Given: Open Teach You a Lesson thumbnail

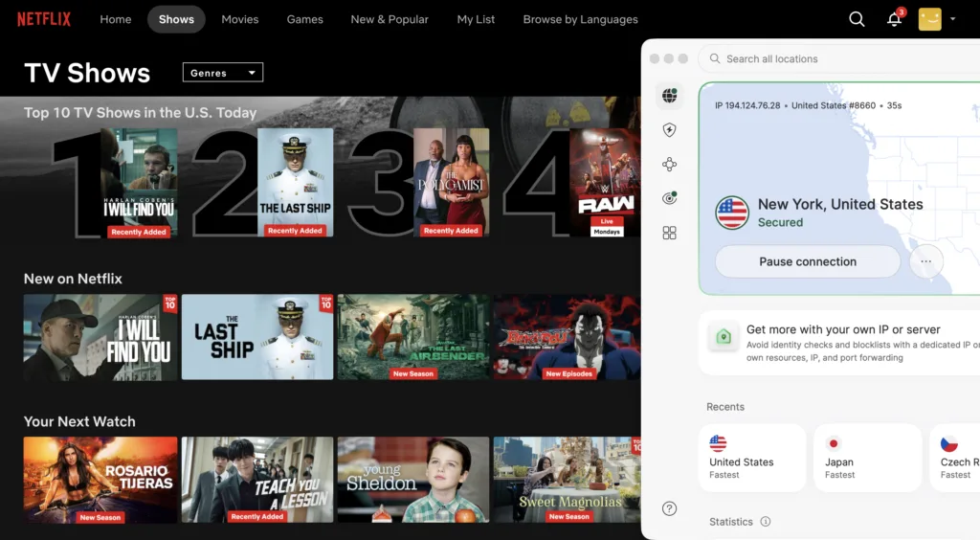Looking at the screenshot, I should click(x=257, y=480).
